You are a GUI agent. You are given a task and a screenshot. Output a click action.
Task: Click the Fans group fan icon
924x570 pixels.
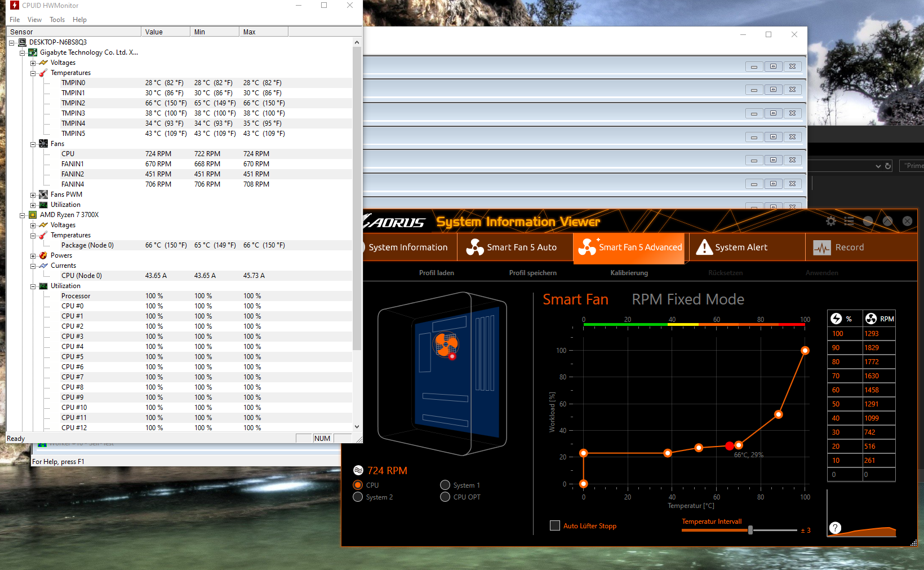43,144
